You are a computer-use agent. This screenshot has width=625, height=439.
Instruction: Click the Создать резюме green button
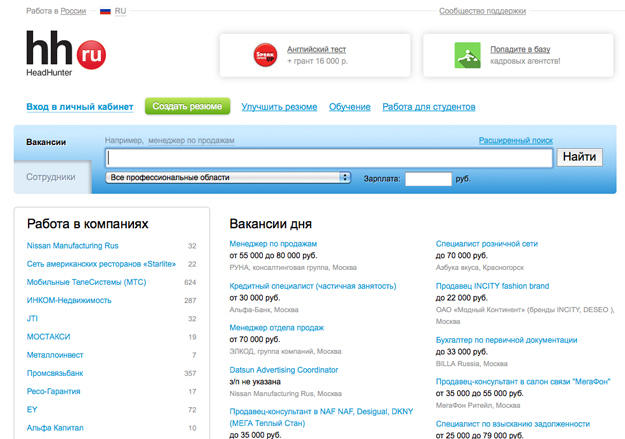tap(187, 106)
